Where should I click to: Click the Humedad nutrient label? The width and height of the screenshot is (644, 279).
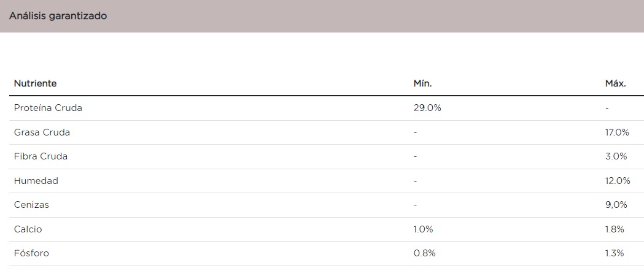pos(36,181)
